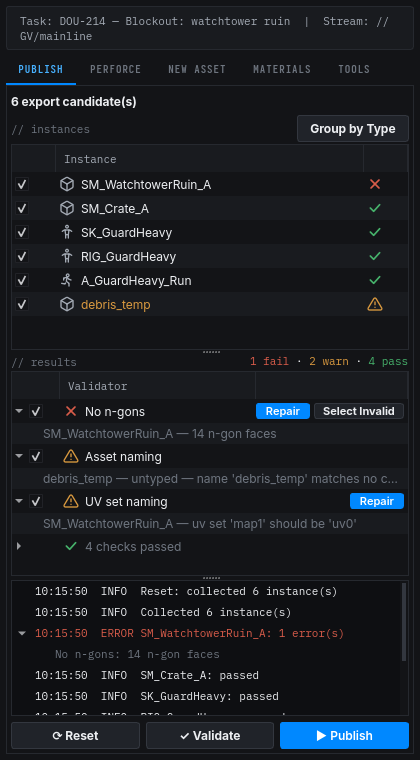Expand the 4 checks passed group
Viewport: 420px width, 760px height.
19,546
